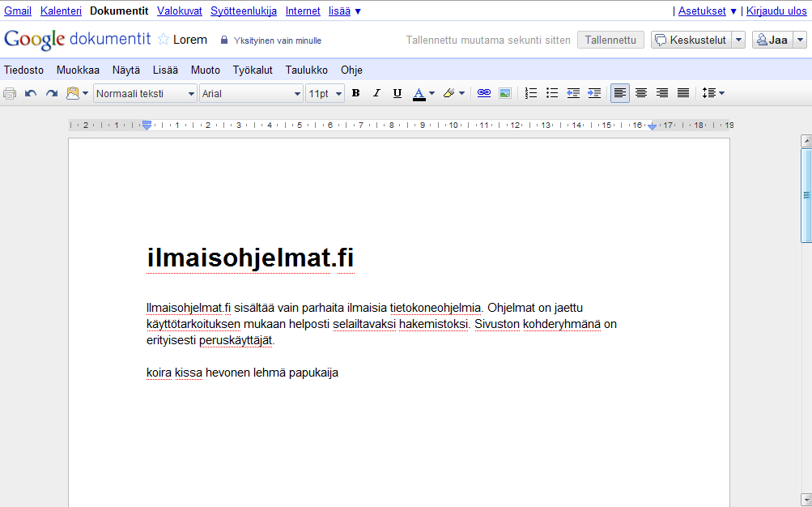Image resolution: width=812 pixels, height=507 pixels.
Task: Toggle italic text formatting
Action: point(376,93)
